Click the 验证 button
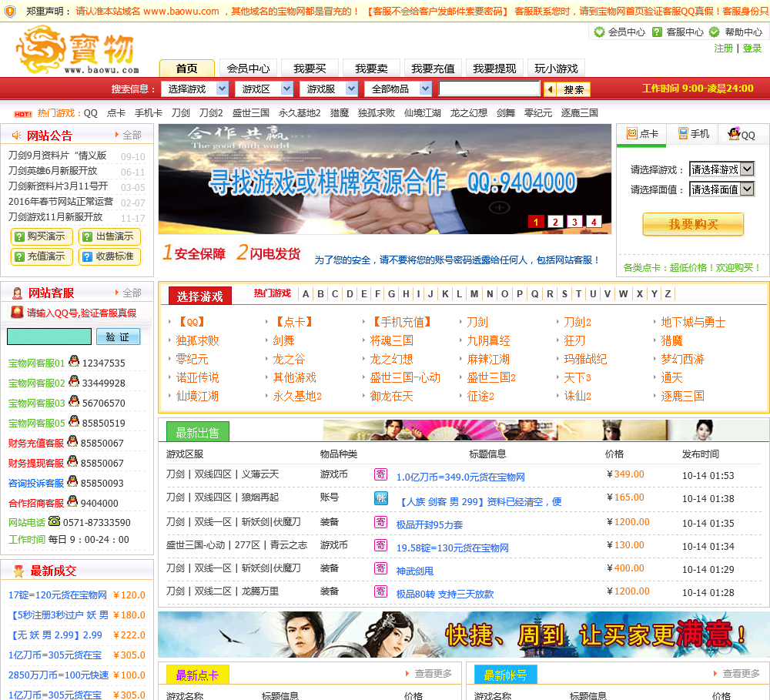 pyautogui.click(x=118, y=337)
